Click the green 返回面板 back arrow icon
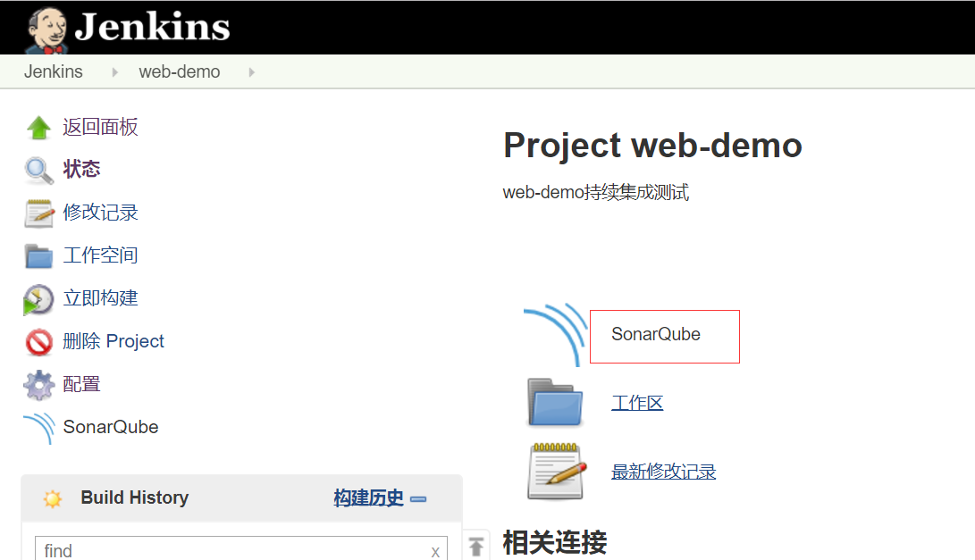Screen dimensions: 975x560 coord(38,127)
